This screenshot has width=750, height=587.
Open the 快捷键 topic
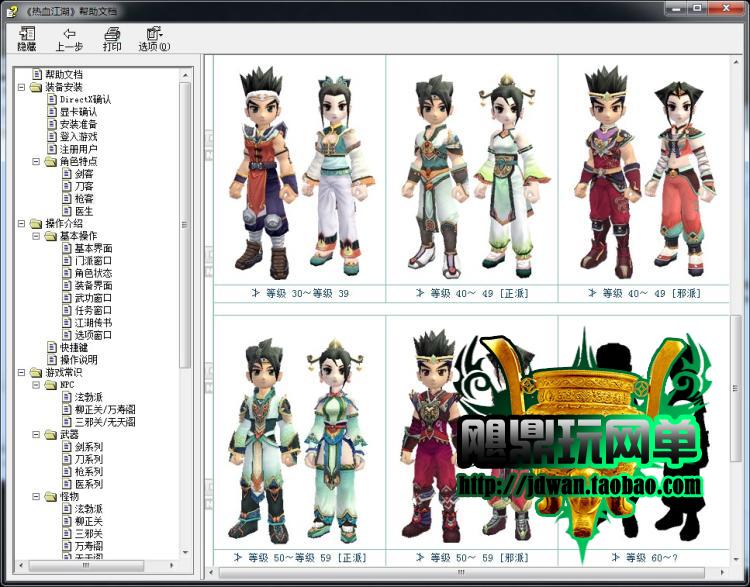(74, 347)
